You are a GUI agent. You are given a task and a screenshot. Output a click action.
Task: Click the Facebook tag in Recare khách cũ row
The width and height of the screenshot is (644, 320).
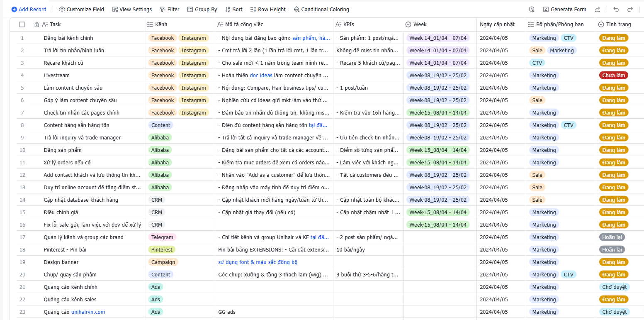163,63
